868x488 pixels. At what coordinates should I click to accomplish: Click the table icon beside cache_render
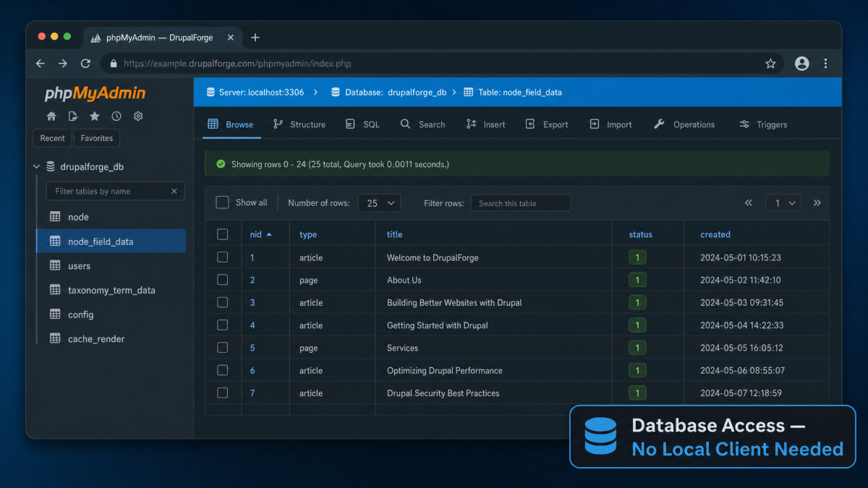pos(55,338)
